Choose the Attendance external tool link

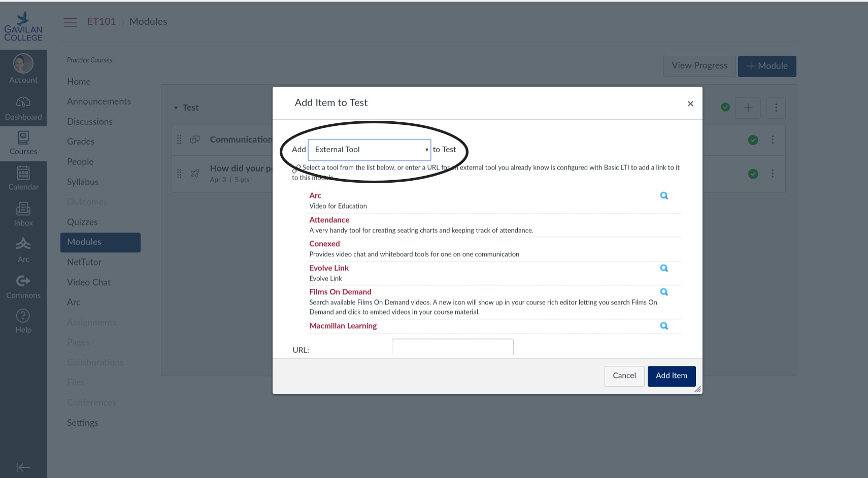tap(329, 220)
